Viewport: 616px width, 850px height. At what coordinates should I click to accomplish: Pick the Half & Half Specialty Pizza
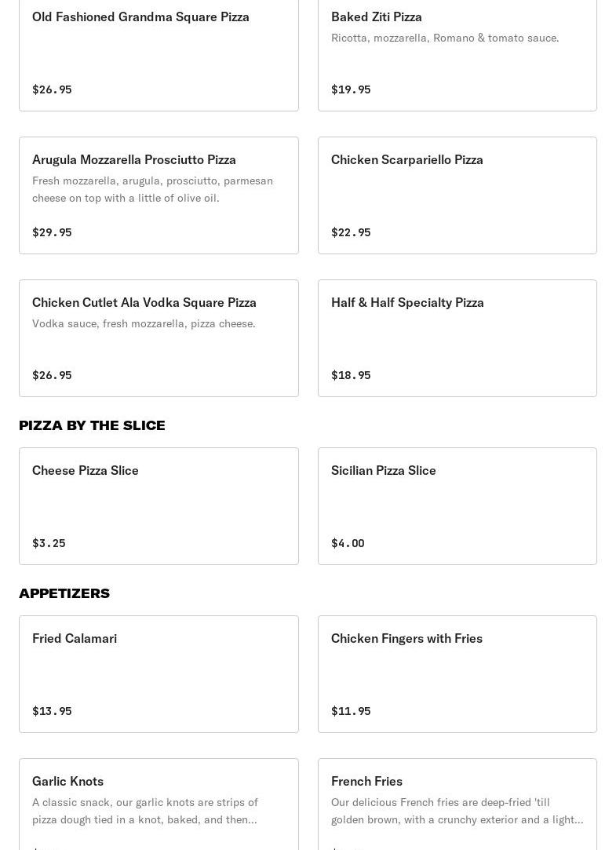click(407, 302)
